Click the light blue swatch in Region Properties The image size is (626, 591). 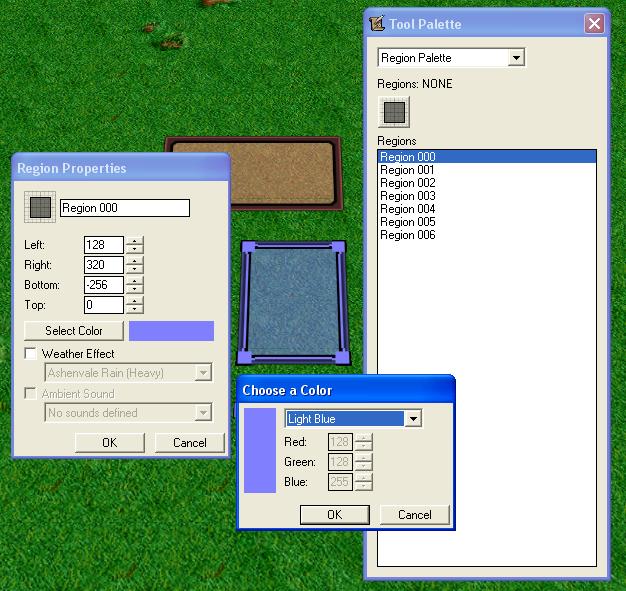tap(171, 331)
